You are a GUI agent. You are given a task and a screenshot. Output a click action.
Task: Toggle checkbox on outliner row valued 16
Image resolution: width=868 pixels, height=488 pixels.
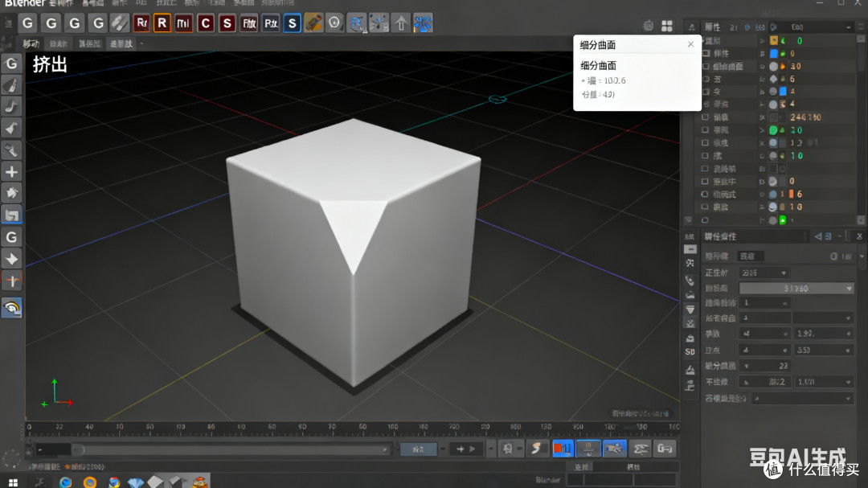tap(705, 195)
